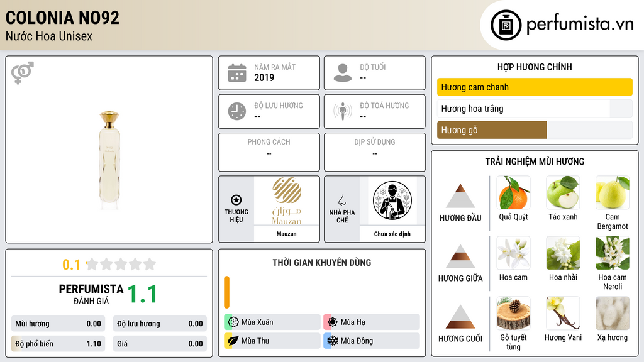Click the clock icon beside Độ lưu hương

click(x=237, y=111)
